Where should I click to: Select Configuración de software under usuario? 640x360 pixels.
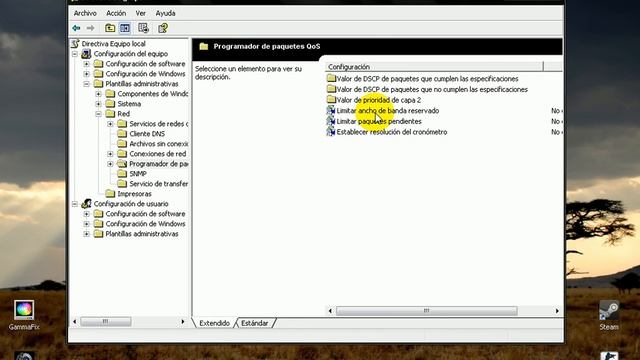click(145, 213)
